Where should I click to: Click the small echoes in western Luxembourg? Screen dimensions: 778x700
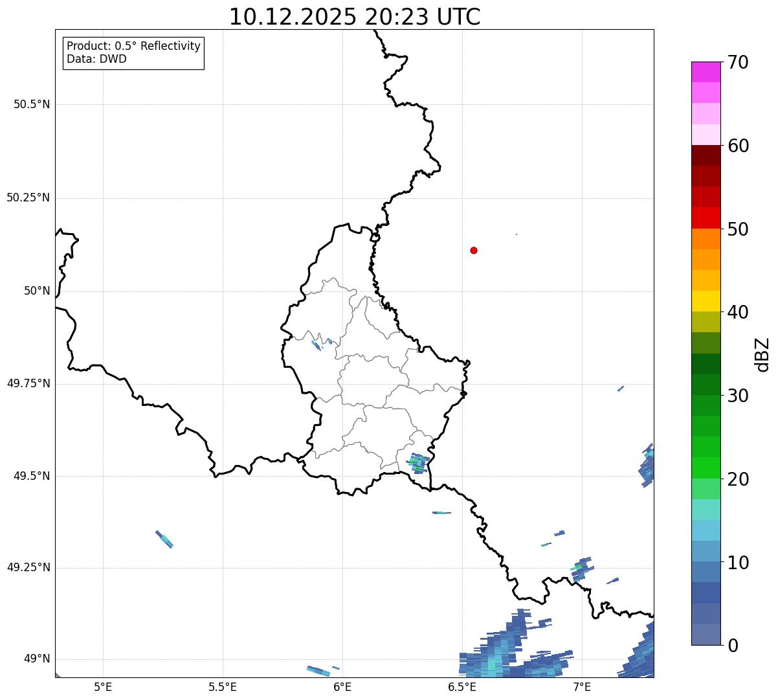(x=322, y=344)
